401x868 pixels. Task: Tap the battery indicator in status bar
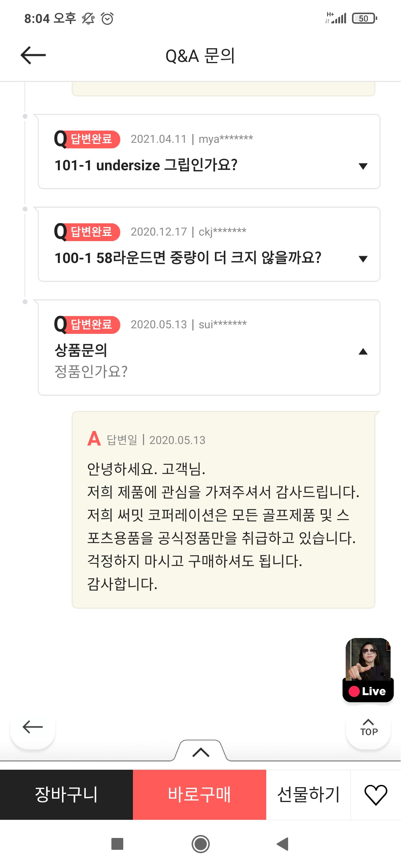point(364,18)
